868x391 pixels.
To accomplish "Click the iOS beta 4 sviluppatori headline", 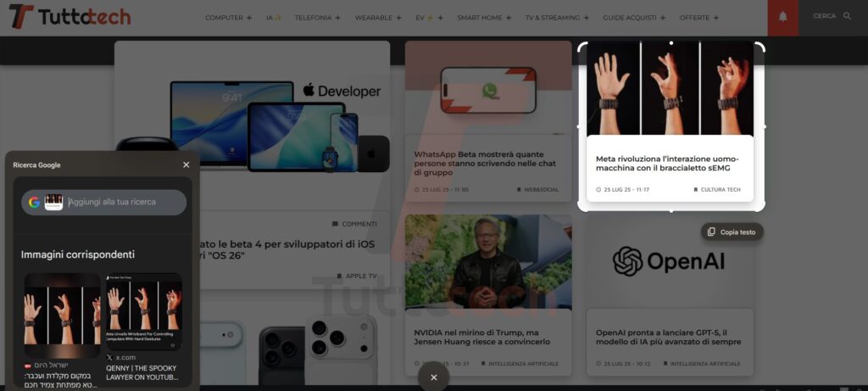I will tap(287, 249).
